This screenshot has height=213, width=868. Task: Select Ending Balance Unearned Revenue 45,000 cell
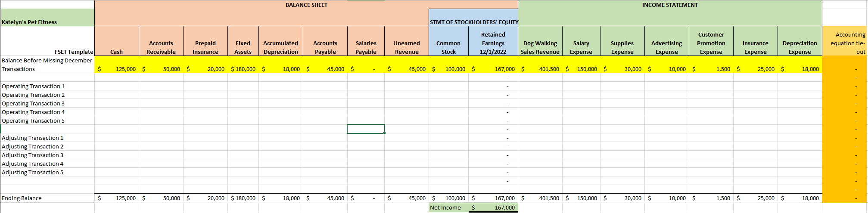(x=407, y=198)
